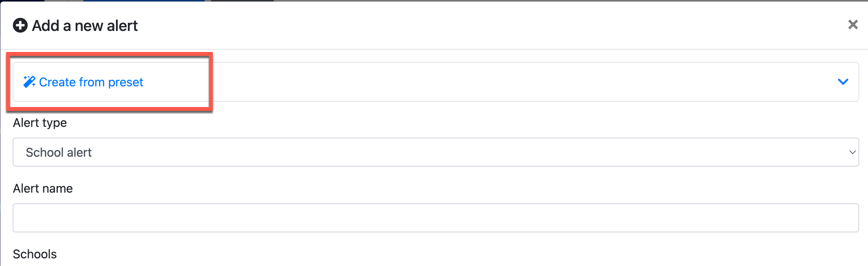Click the magic wand preset icon
This screenshot has width=868, height=266.
(29, 82)
